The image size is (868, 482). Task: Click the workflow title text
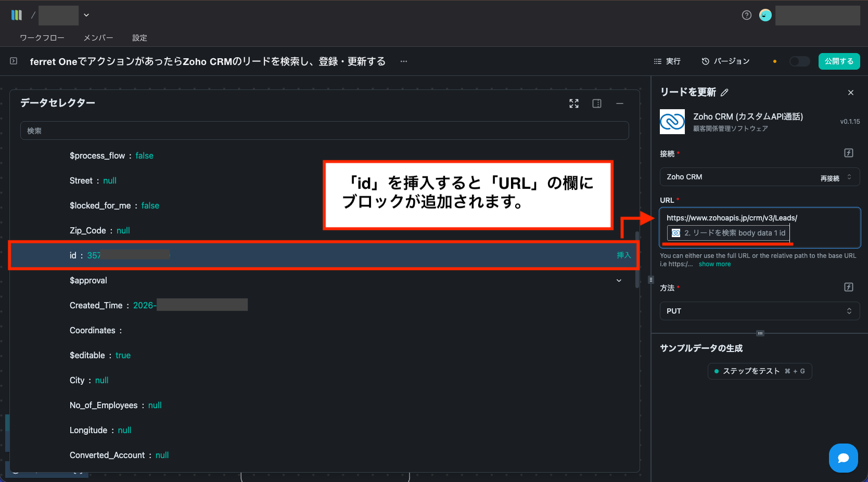tap(208, 61)
